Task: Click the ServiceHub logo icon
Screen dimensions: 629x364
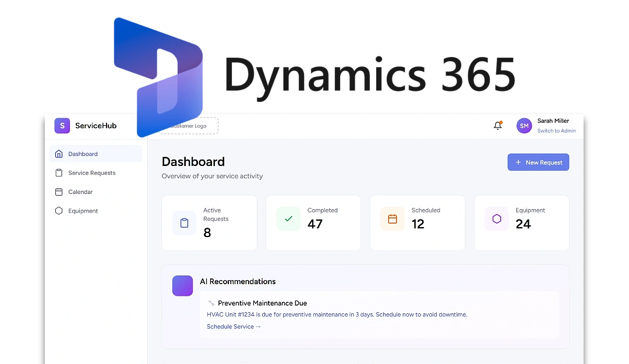Action: tap(62, 125)
